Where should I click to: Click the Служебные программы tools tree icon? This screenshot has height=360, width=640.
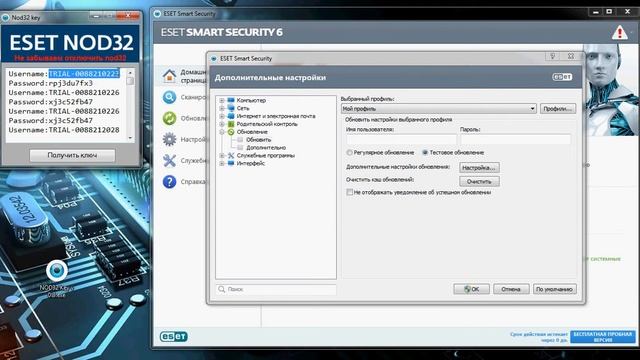point(231,156)
